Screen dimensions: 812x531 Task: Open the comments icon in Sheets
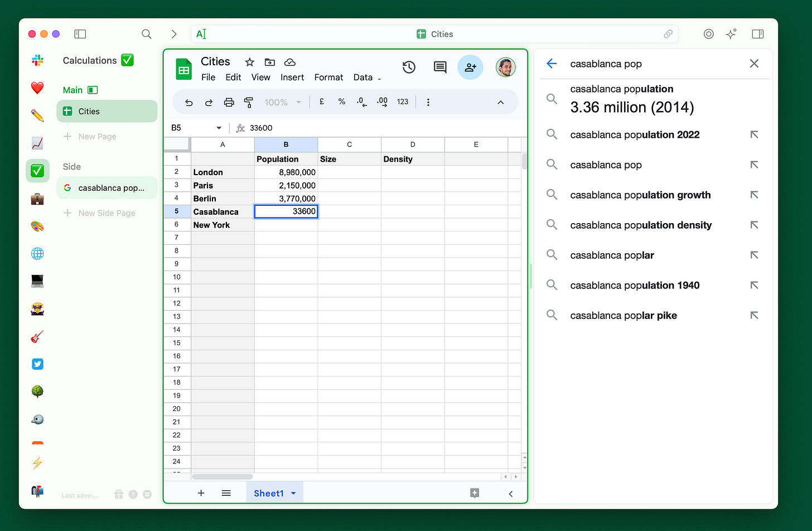click(x=440, y=67)
